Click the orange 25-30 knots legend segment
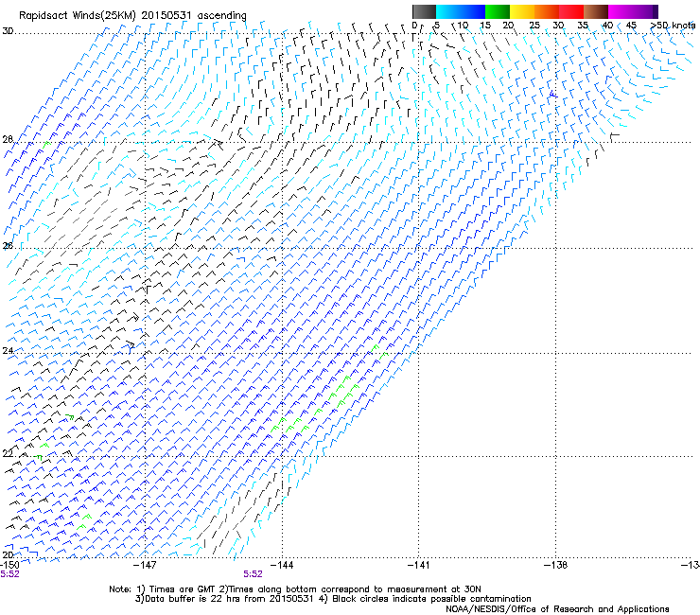This screenshot has height=615, width=700. point(547,11)
